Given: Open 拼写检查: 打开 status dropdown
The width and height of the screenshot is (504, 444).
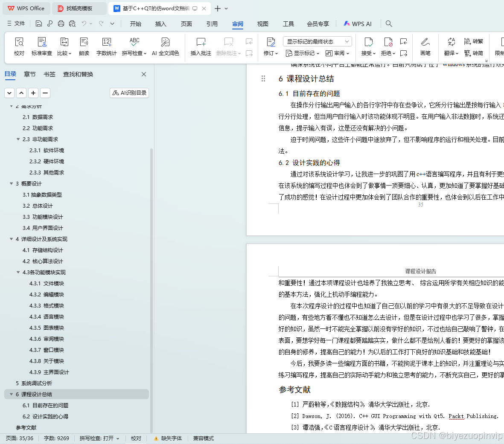Looking at the screenshot, I should point(99,438).
